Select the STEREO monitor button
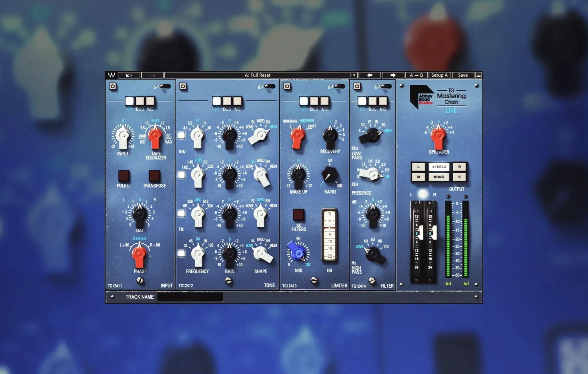588x374 pixels. (x=439, y=167)
